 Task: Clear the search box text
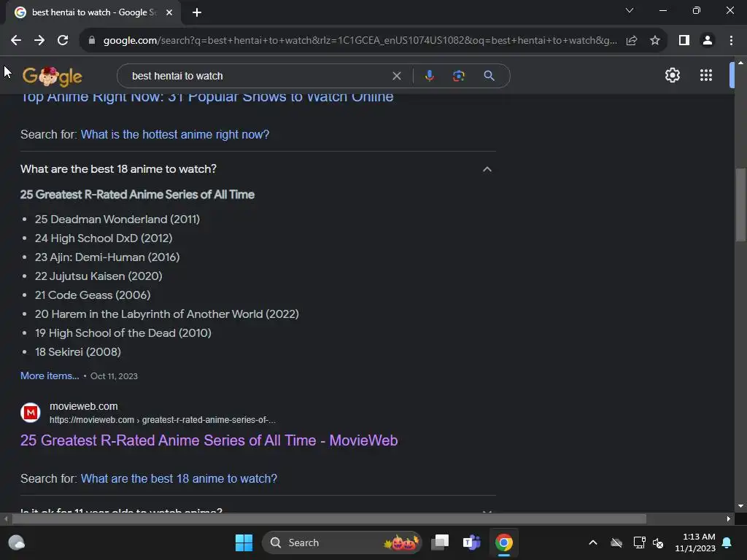396,76
